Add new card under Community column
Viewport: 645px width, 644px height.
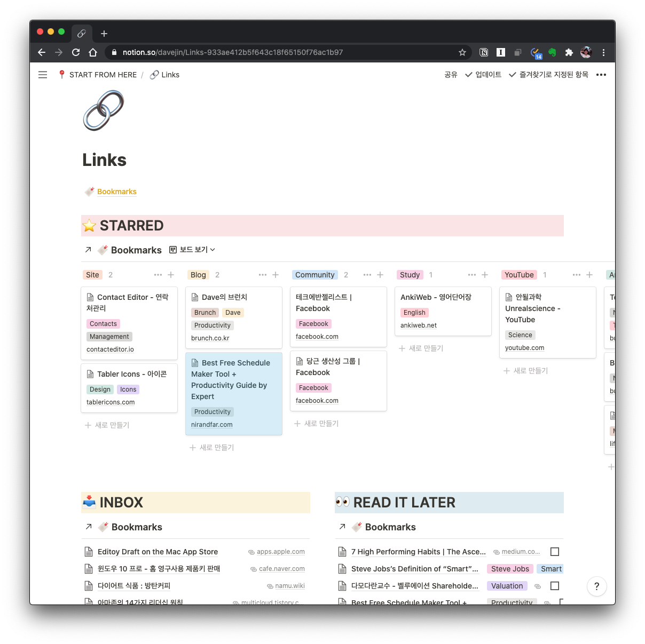317,424
